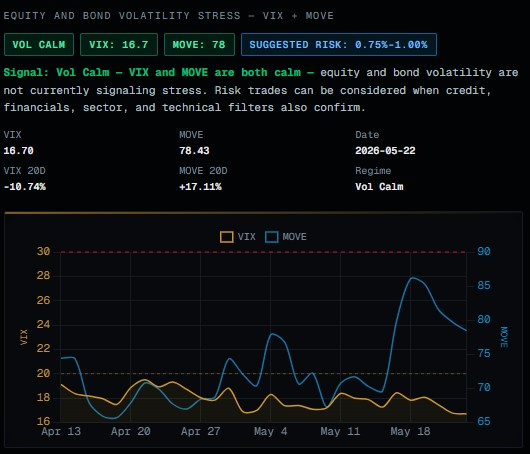Image resolution: width=530 pixels, height=454 pixels.
Task: Click the MOVE 20D value +17.11%
Action: (200, 187)
